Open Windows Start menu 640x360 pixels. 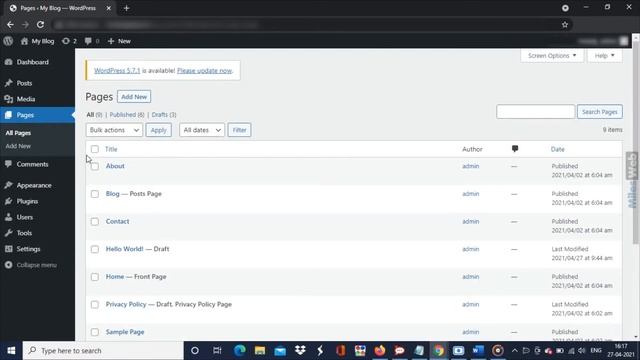(11, 351)
